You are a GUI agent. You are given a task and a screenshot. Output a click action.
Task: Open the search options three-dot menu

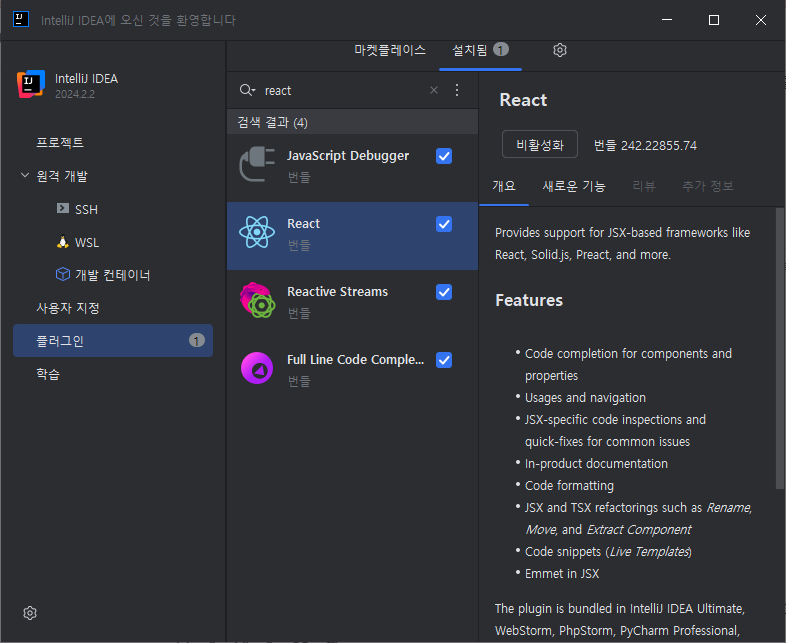tap(457, 90)
